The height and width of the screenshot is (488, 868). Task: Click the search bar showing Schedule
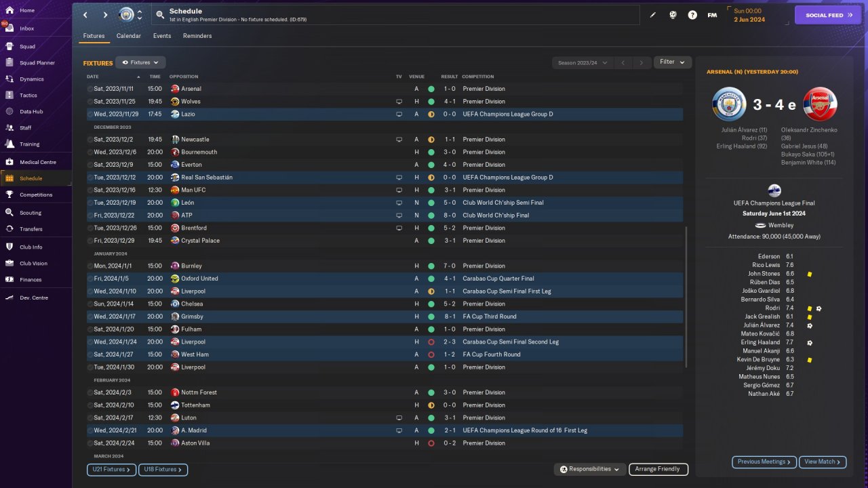click(397, 15)
